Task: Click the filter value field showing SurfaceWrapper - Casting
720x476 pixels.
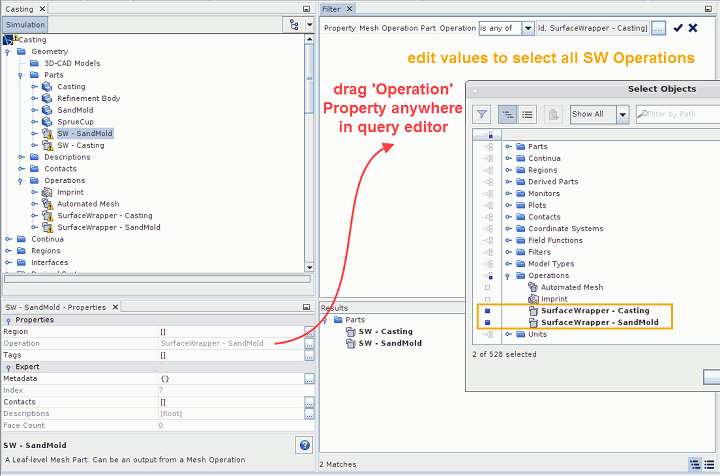Action: [x=592, y=28]
